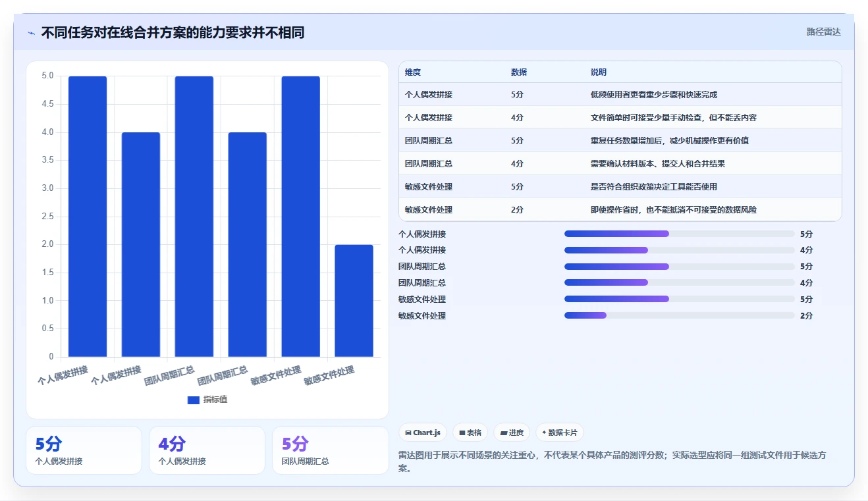Click the footnote starting 雷达图用于展示不同场景
The width and height of the screenshot is (868, 501).
tap(612, 461)
